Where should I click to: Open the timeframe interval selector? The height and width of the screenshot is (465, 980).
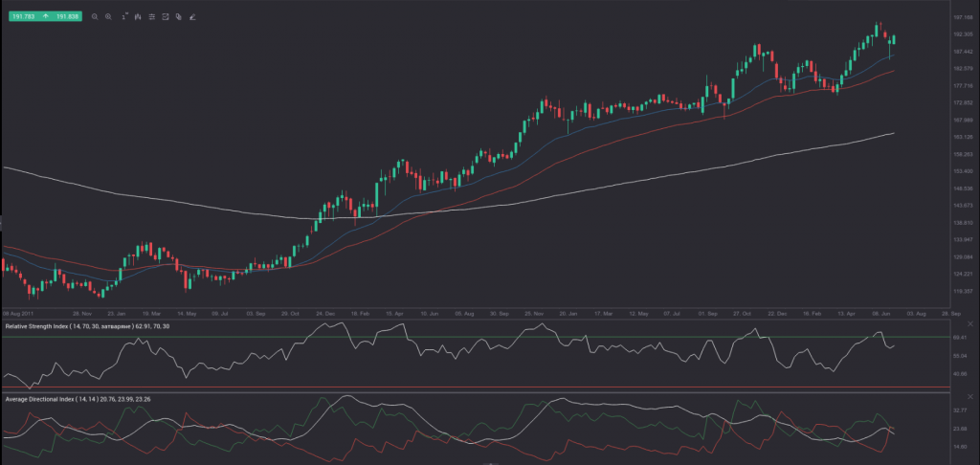tap(123, 17)
